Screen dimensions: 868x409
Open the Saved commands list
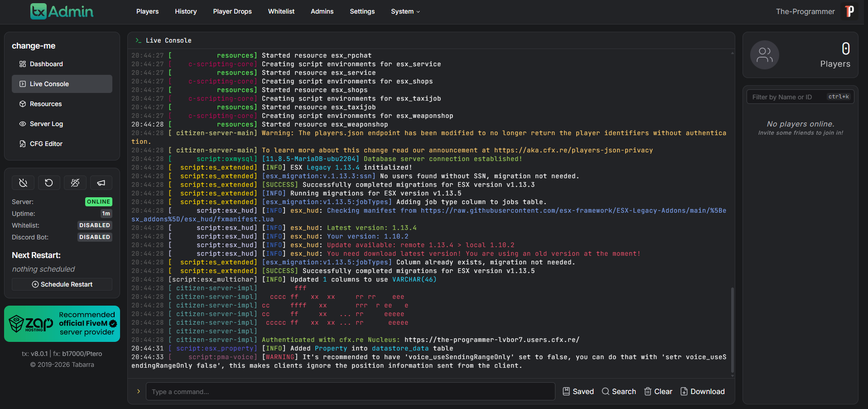point(578,391)
